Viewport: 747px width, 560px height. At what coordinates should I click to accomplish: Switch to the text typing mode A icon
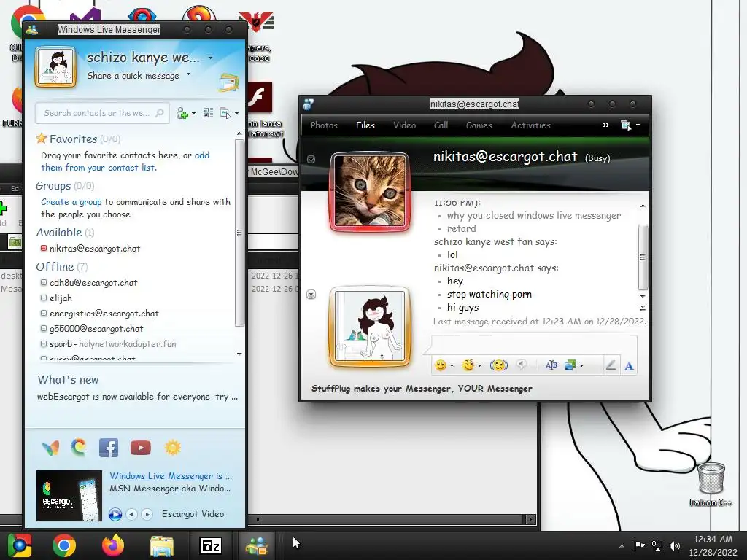click(x=630, y=366)
